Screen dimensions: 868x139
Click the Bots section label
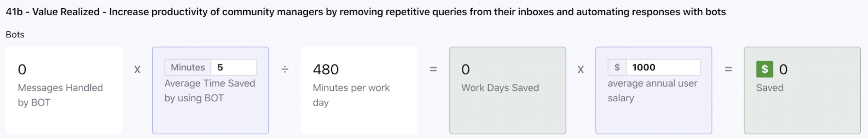pos(15,35)
